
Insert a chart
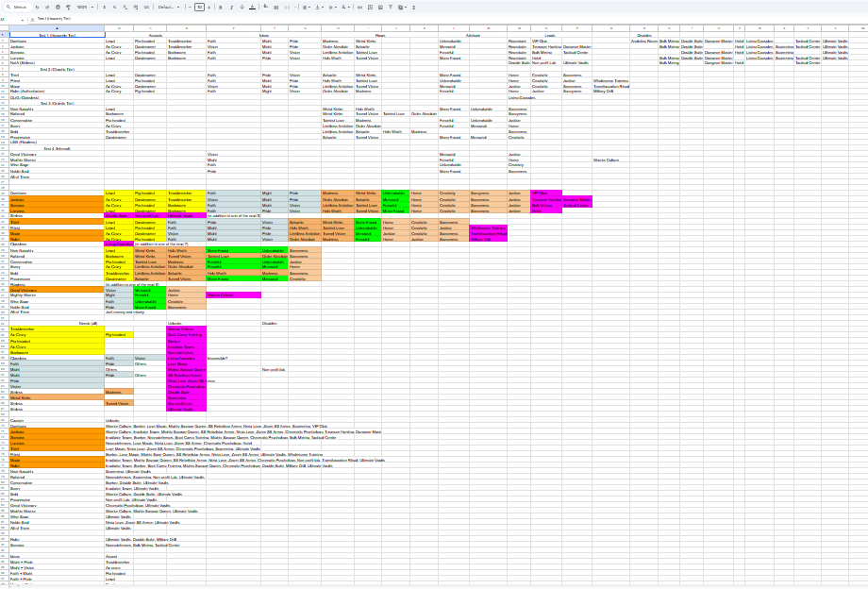tap(380, 8)
